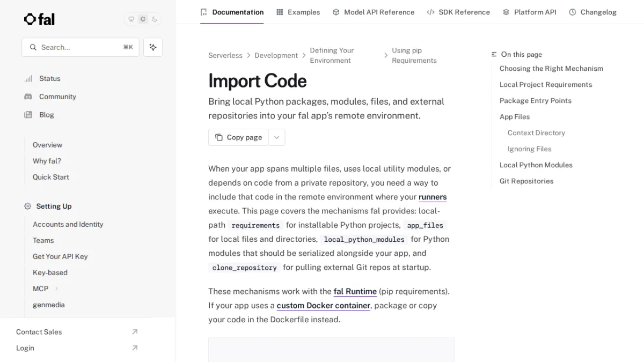Select the Platform API tab
The width and height of the screenshot is (644, 362).
(529, 12)
